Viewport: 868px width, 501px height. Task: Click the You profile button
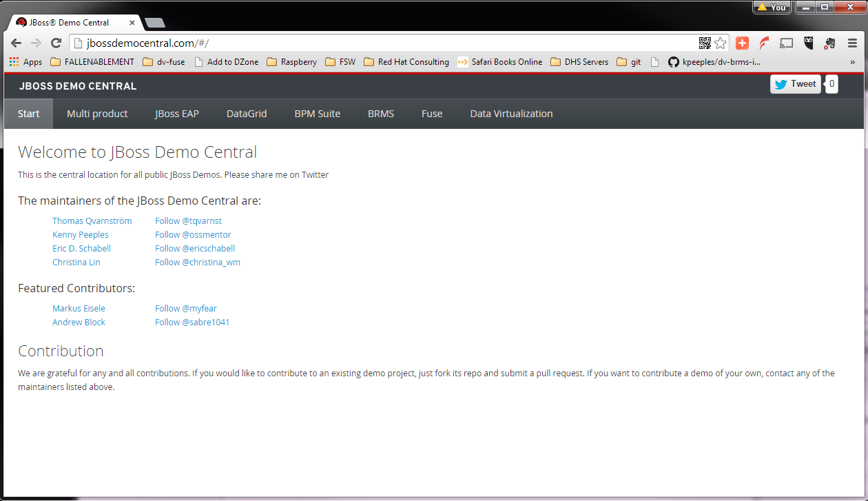771,7
